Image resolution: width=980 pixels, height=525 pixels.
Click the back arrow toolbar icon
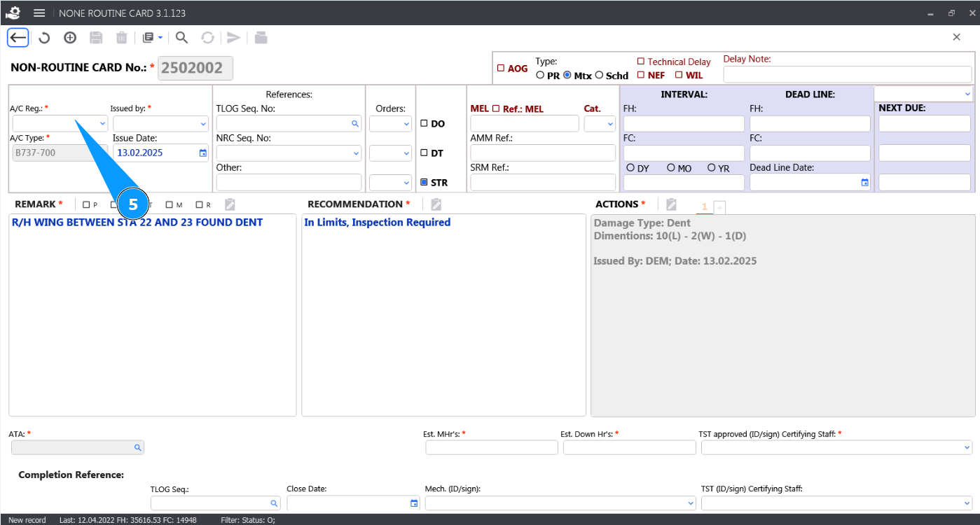pyautogui.click(x=18, y=38)
